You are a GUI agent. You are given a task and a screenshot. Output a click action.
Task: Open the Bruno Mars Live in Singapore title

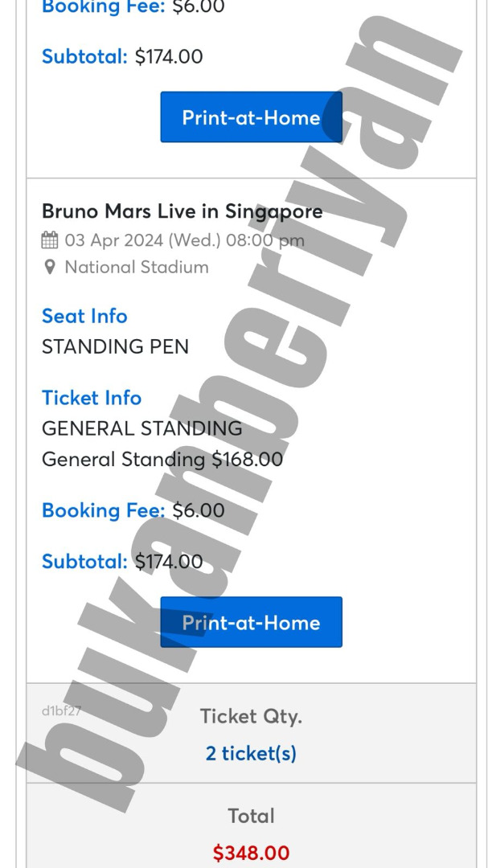click(x=182, y=211)
